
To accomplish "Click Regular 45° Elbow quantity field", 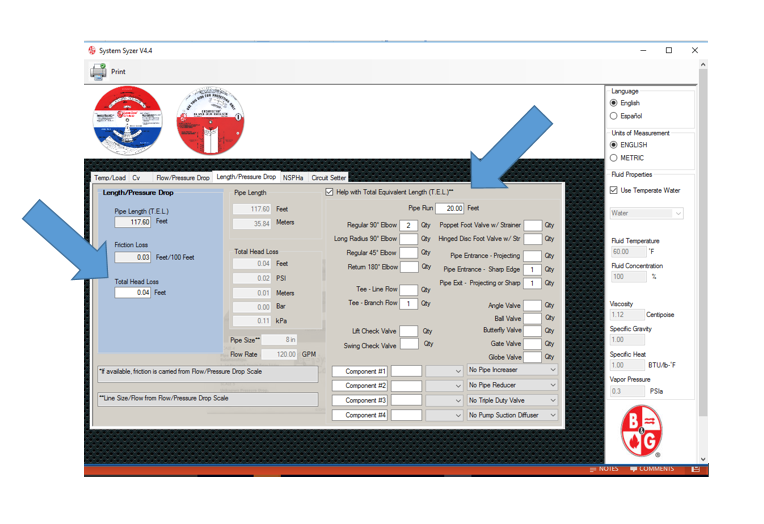I will click(408, 252).
